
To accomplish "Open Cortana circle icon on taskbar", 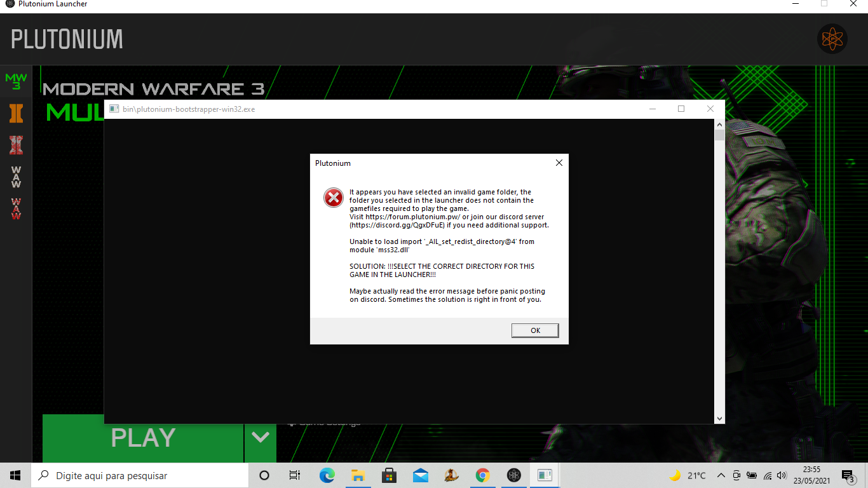I will click(x=264, y=475).
